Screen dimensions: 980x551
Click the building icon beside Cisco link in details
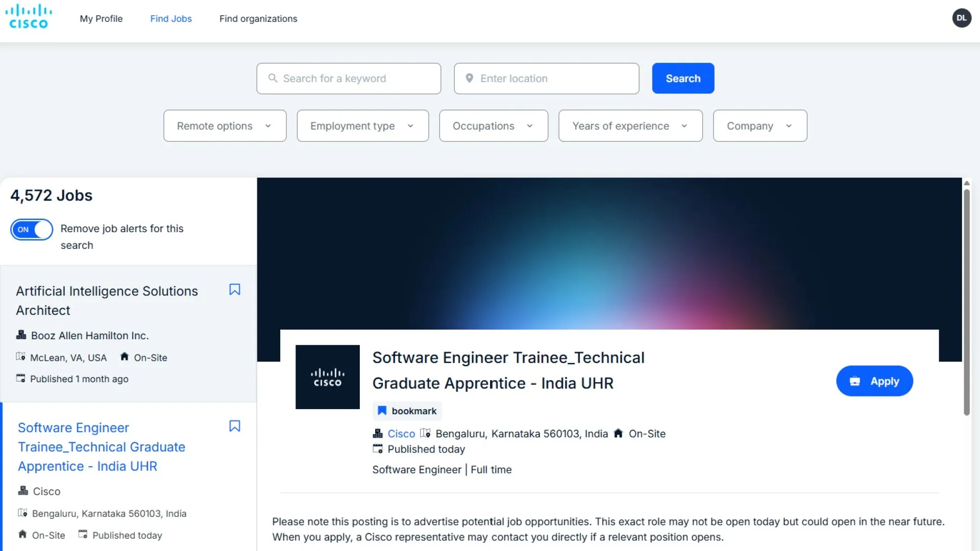coord(378,434)
